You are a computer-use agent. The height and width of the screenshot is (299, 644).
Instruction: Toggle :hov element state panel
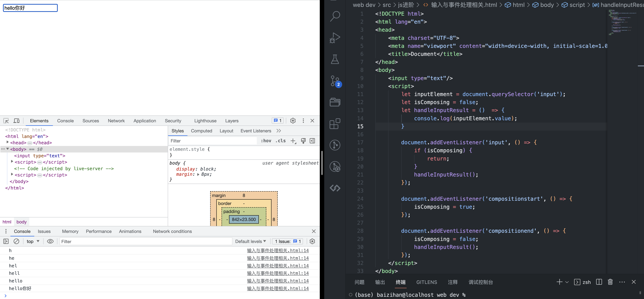tap(266, 141)
